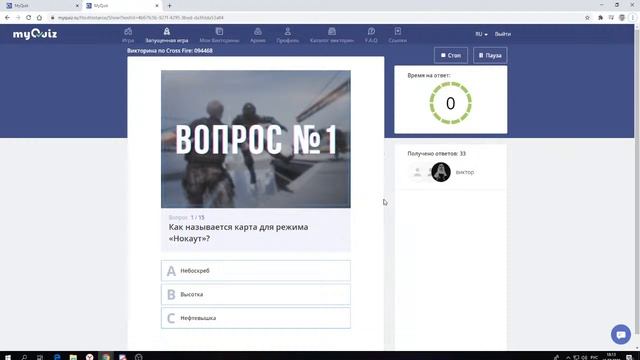Screen dimensions: 640x360
Task: Open the chat support bubble
Action: coord(620,334)
